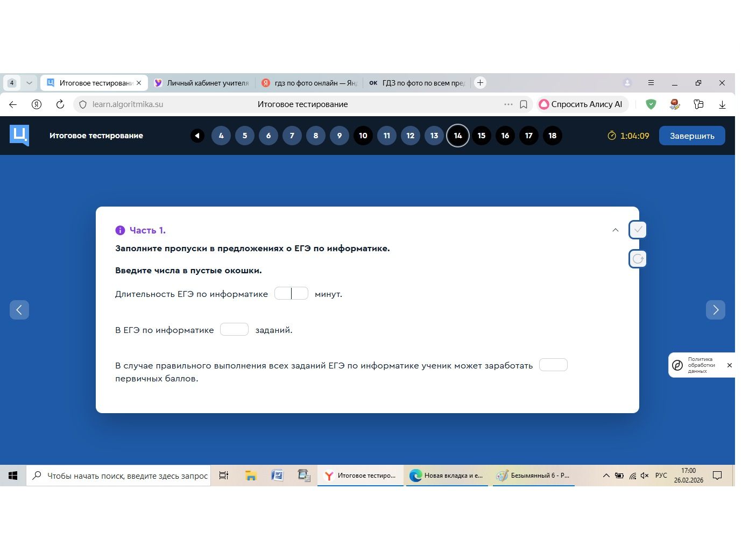Viewport: 749px width, 560px height.
Task: Jump to question 12
Action: (411, 136)
